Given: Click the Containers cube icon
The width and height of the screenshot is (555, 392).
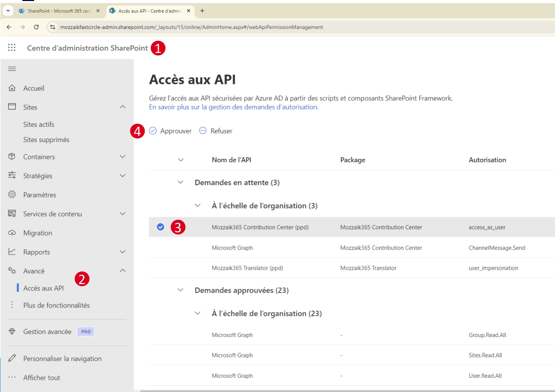Looking at the screenshot, I should pos(12,156).
